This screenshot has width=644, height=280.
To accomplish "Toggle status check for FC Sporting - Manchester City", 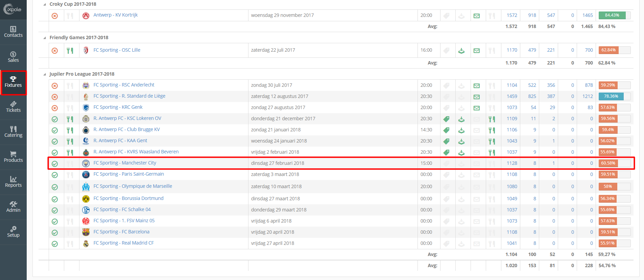I will click(55, 164).
